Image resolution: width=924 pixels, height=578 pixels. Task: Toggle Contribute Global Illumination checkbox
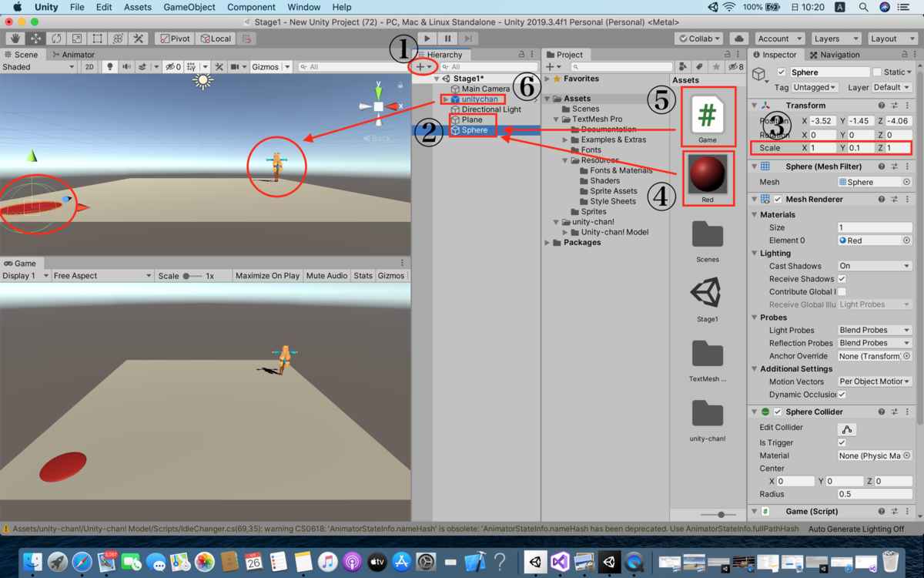pyautogui.click(x=842, y=291)
